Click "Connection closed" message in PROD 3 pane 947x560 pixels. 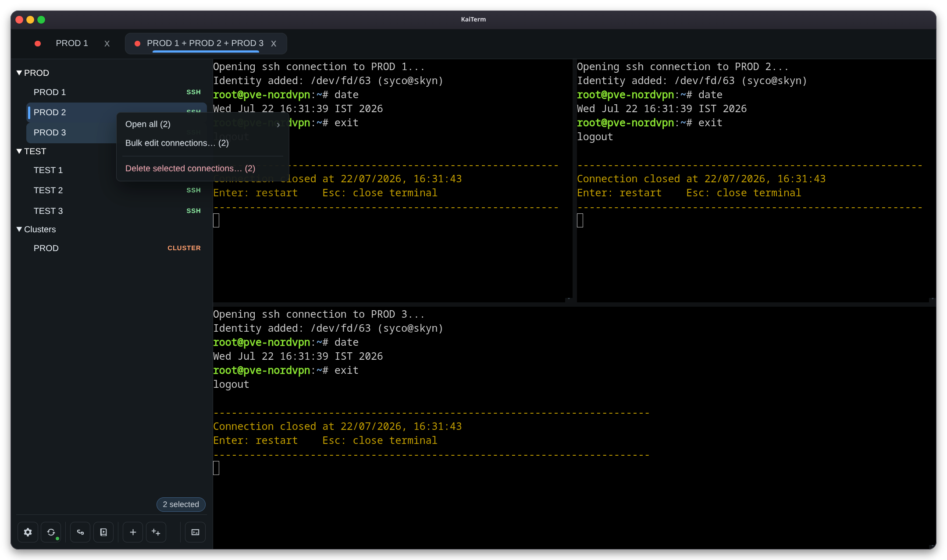337,426
